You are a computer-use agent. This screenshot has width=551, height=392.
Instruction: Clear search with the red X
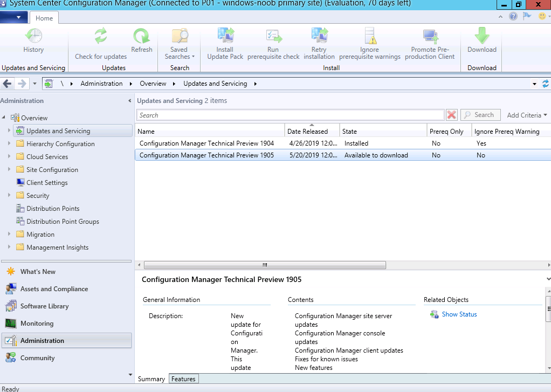(452, 115)
